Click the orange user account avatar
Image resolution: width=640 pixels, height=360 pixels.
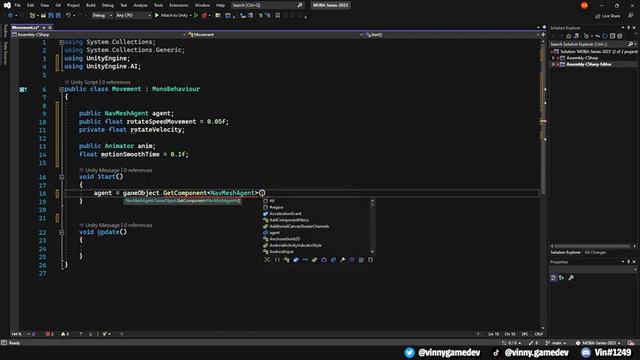tap(584, 5)
